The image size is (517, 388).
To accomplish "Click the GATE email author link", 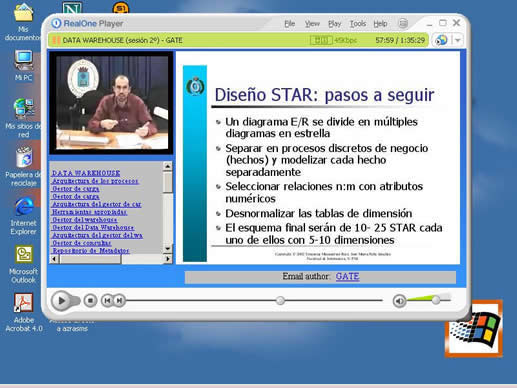I will pos(347,276).
